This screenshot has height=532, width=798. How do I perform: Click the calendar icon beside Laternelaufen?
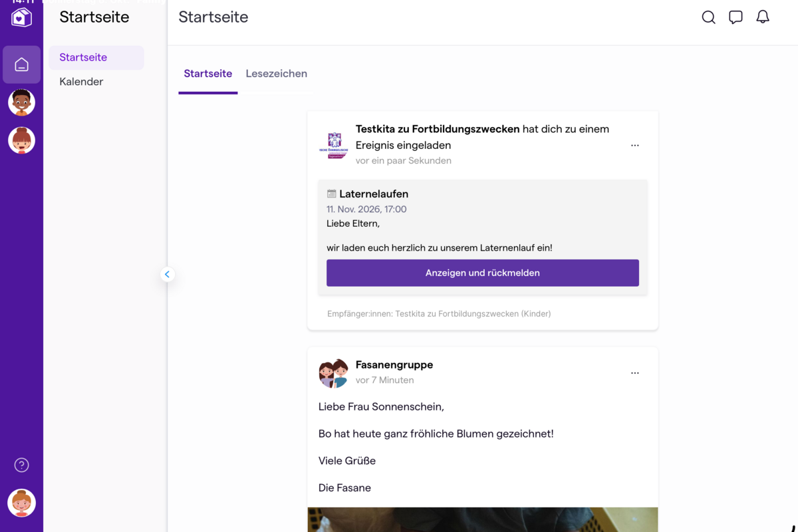(x=331, y=194)
